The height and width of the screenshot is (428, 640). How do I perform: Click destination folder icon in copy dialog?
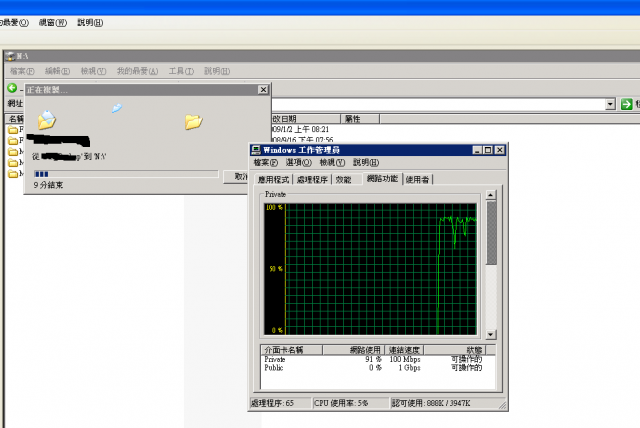(193, 122)
